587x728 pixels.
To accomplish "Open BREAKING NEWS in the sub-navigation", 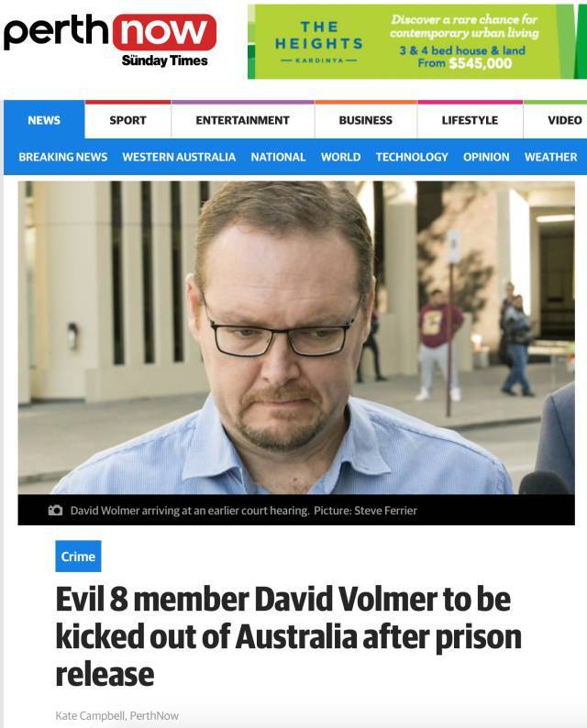I will point(63,157).
